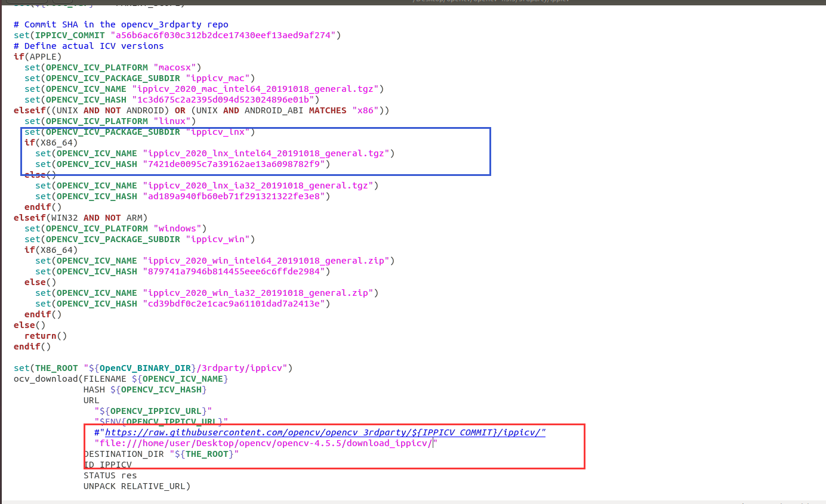Click the ID IPPICV line

tap(107, 465)
